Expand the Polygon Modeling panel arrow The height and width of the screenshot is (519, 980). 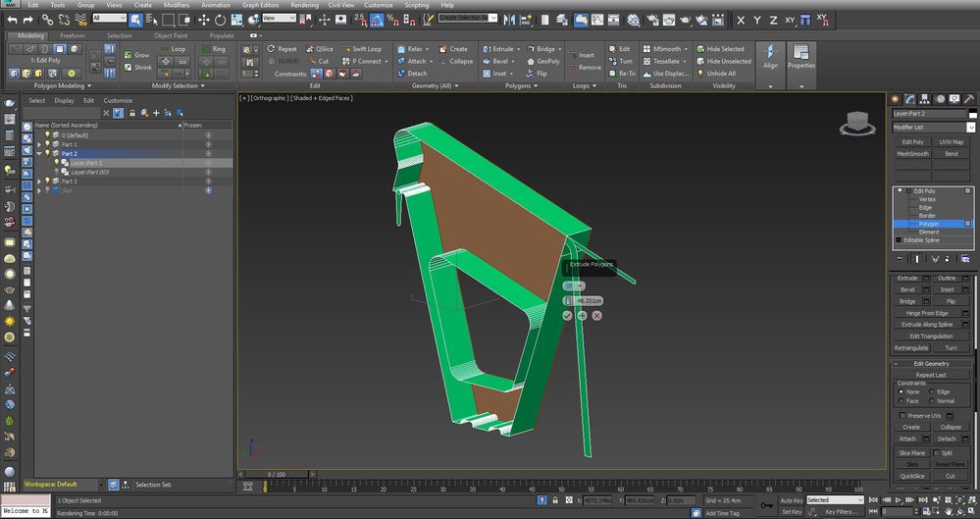tap(89, 85)
